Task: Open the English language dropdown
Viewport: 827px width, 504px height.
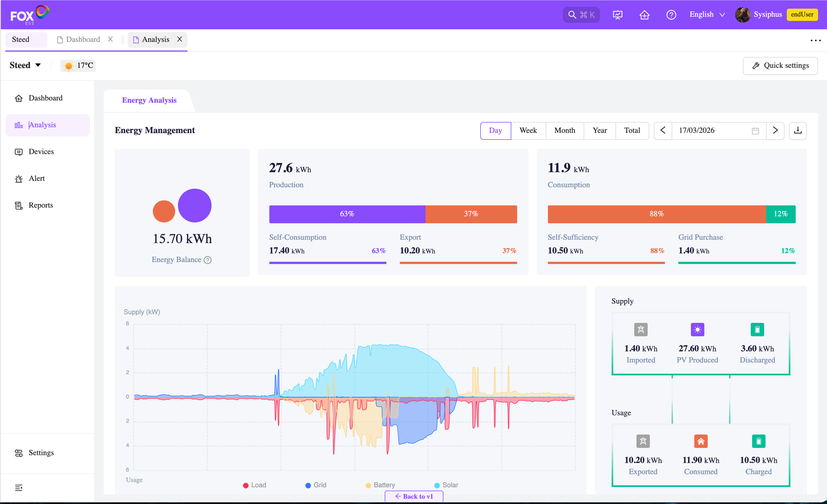Action: pyautogui.click(x=707, y=15)
